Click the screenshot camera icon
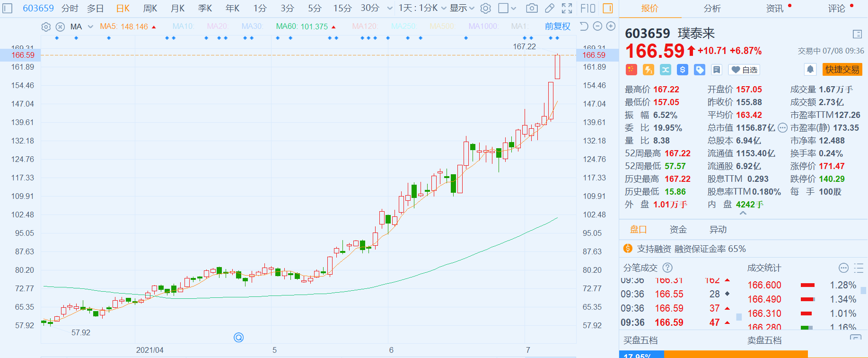Screen dimensions: 868x358 (x=532, y=9)
